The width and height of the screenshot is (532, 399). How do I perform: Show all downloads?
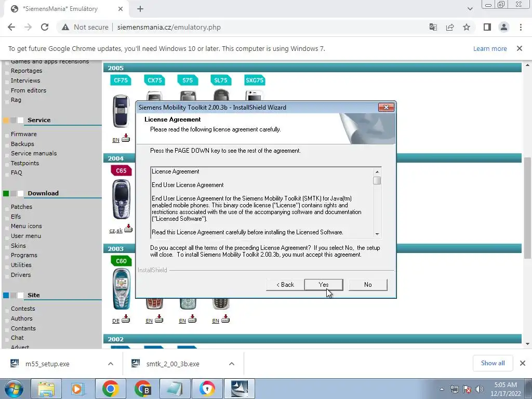pyautogui.click(x=493, y=363)
